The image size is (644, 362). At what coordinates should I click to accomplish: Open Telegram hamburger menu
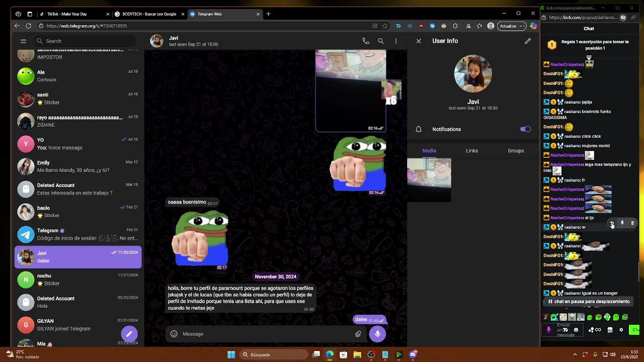pos(23,41)
